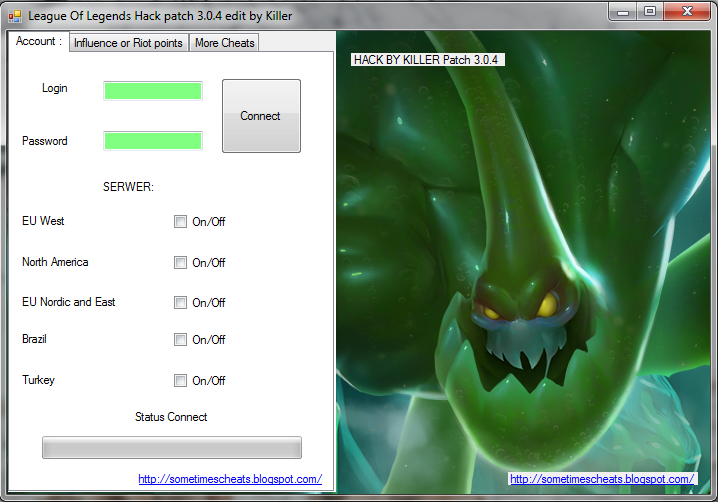
Task: Toggle the North America On/Off checkbox
Action: (x=180, y=262)
